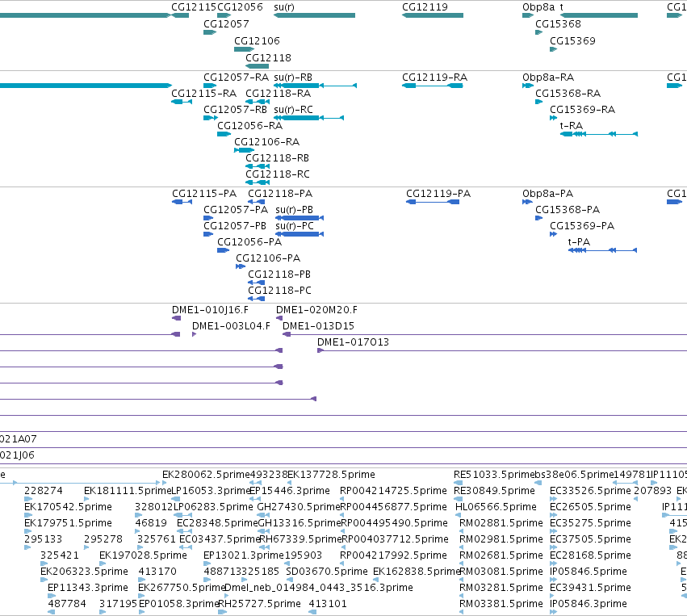Click the Obp8a gene label
Screen dimensions: 687x616
click(538, 7)
